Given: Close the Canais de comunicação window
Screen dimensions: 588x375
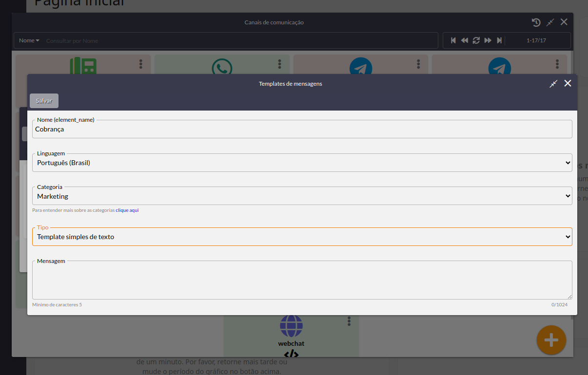Looking at the screenshot, I should tap(564, 22).
